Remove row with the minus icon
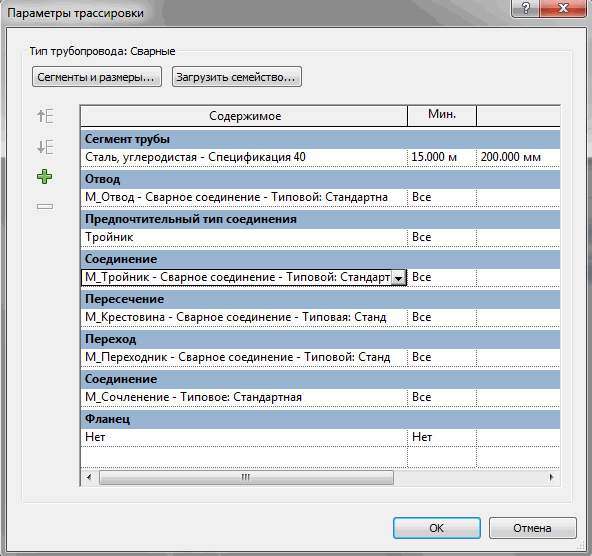Image resolution: width=592 pixels, height=556 pixels. pos(45,206)
